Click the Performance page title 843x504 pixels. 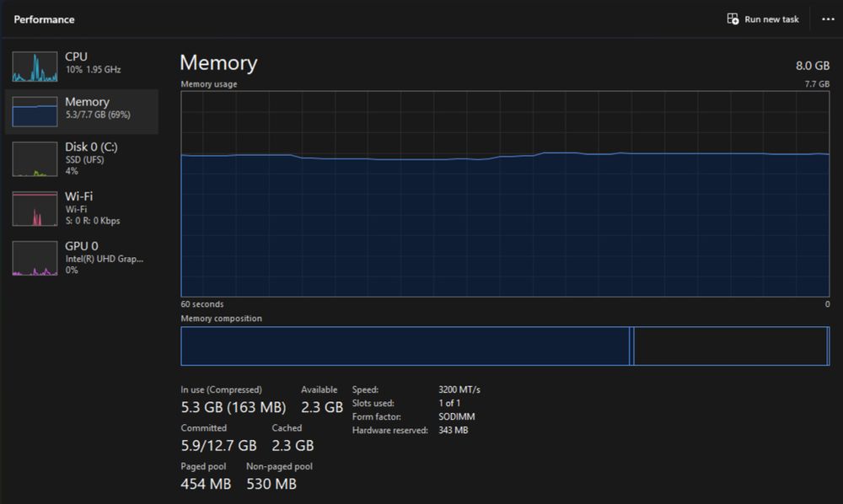[44, 19]
